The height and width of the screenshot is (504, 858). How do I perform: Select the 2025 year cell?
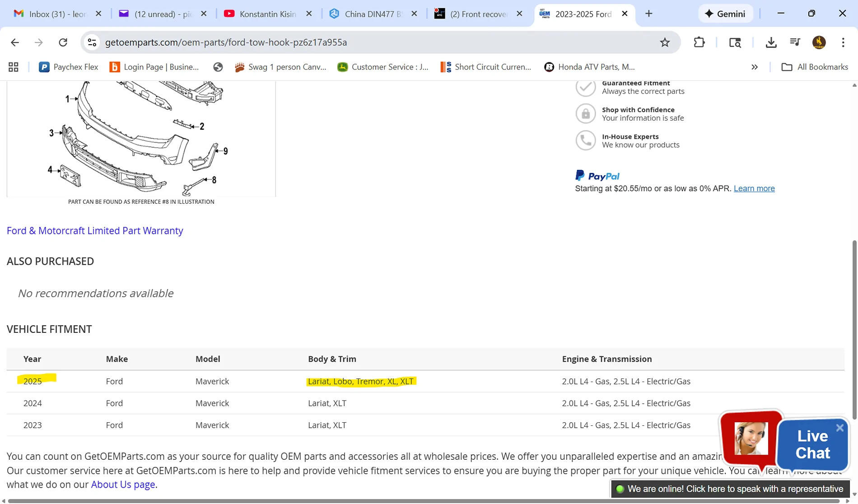(33, 382)
